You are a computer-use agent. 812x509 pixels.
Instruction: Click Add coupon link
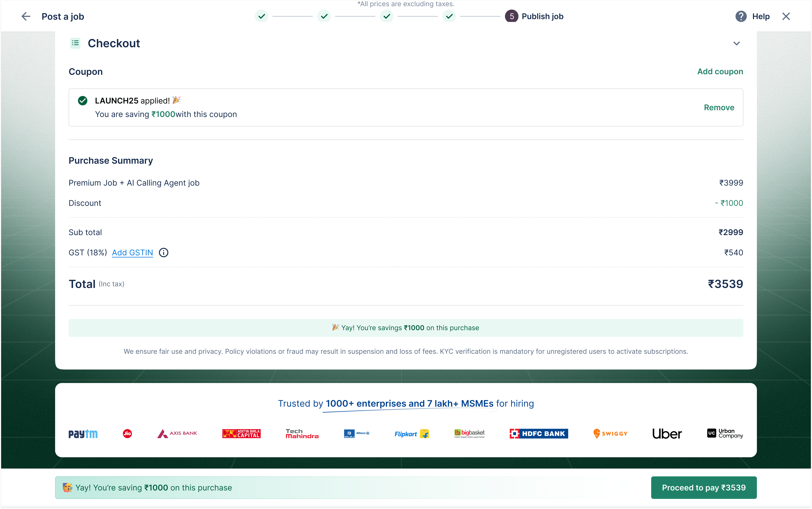720,72
